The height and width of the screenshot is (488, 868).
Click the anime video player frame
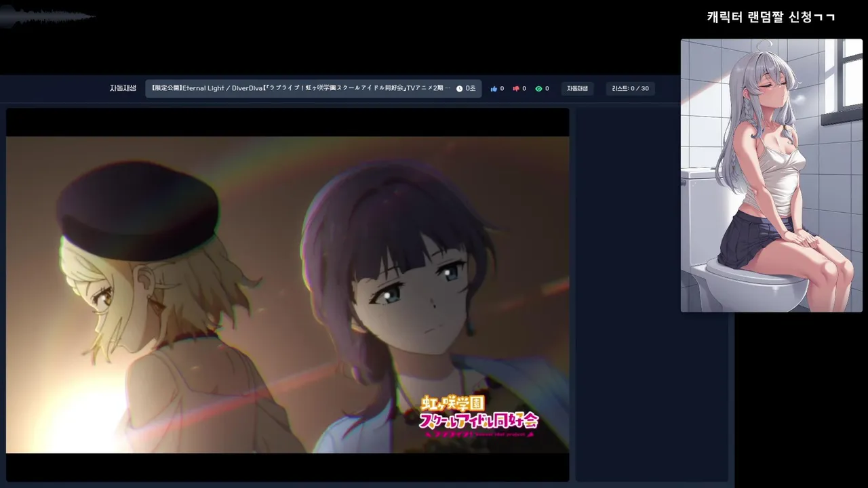click(x=288, y=295)
